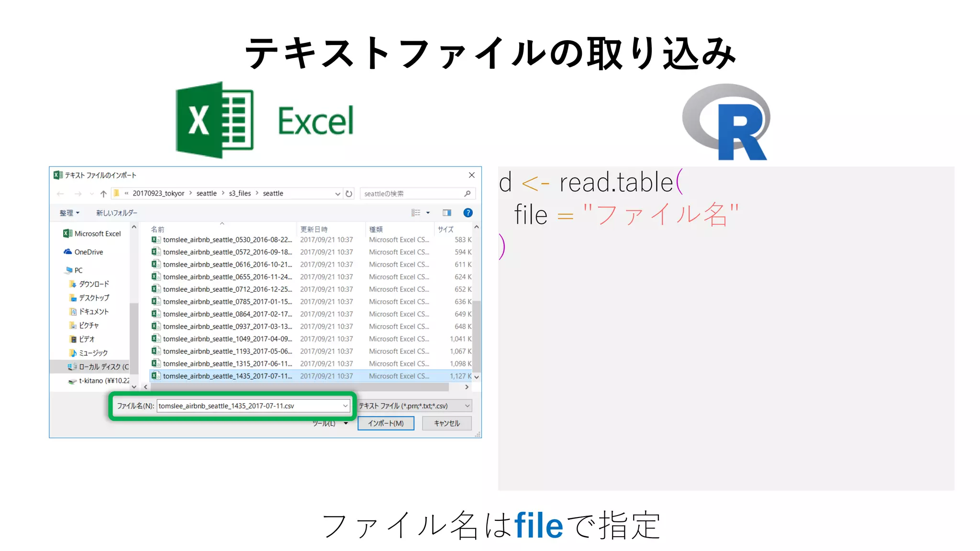
Task: Click file list vertical scrollbar down arrow
Action: [x=477, y=377]
